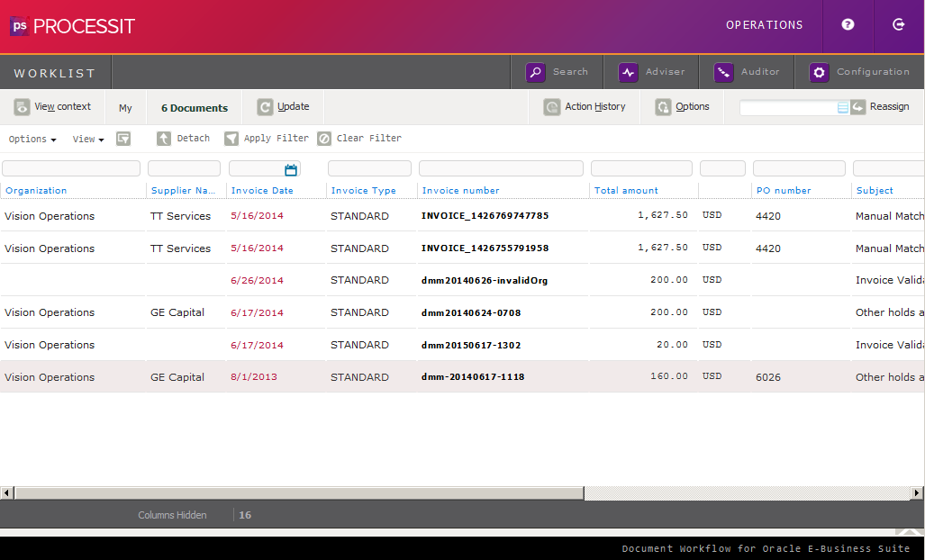The height and width of the screenshot is (560, 925).
Task: Click the Apply Filter button
Action: 267,139
